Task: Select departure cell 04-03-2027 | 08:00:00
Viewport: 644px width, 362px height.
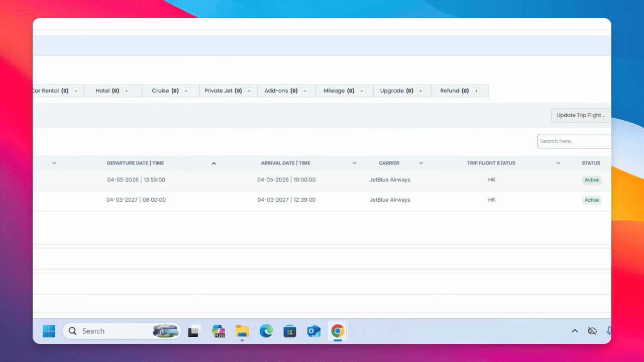Action: 136,200
